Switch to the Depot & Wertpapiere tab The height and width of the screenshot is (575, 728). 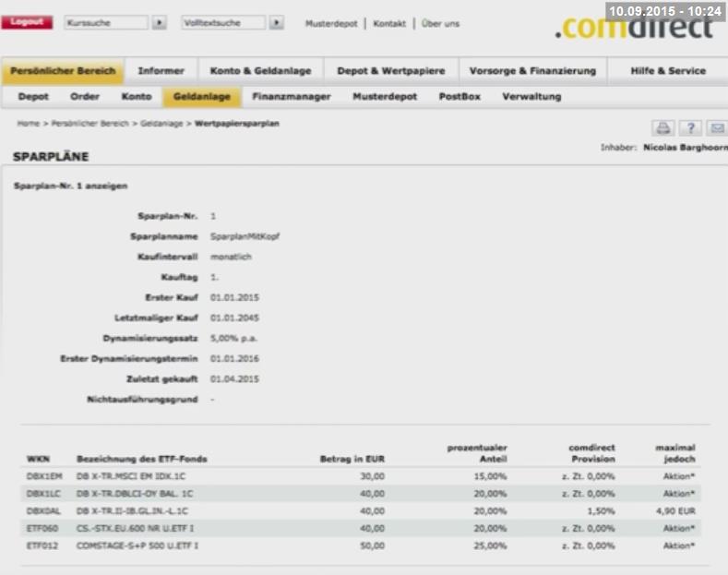391,71
